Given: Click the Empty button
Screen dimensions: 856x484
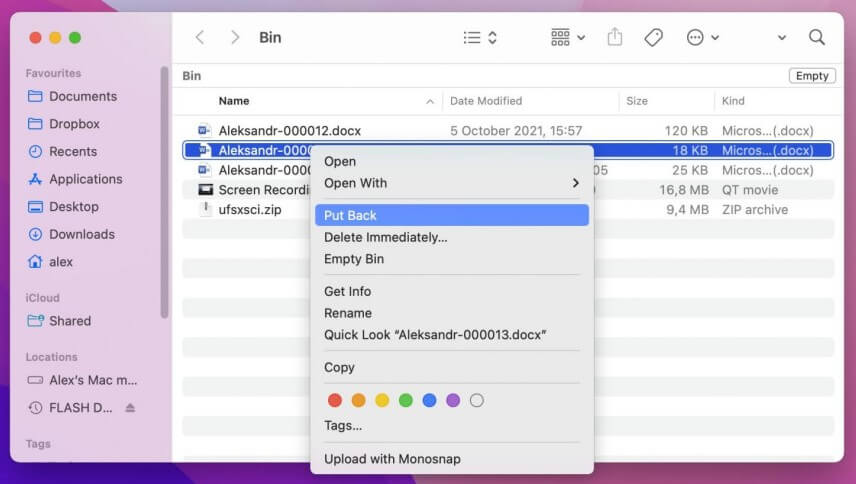Looking at the screenshot, I should pyautogui.click(x=812, y=76).
